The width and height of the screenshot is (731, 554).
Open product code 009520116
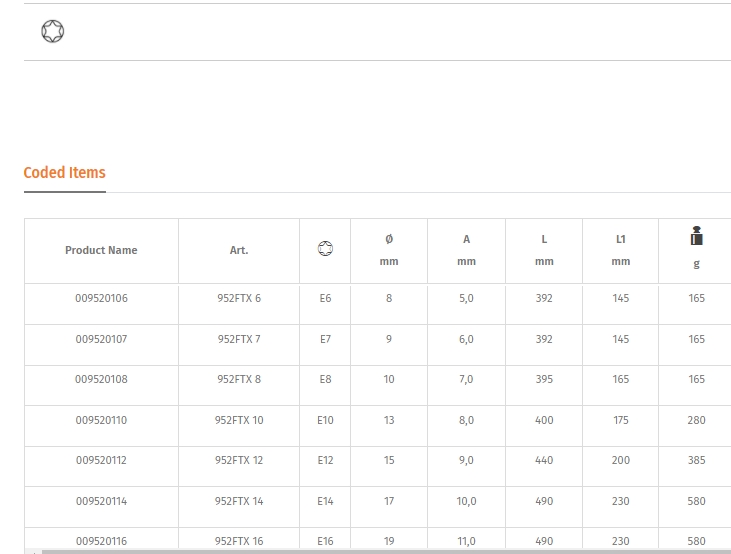coord(102,541)
